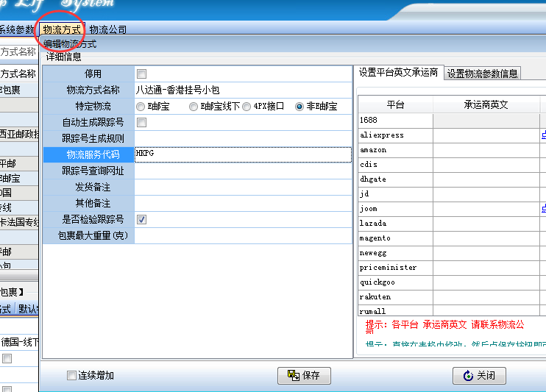This screenshot has width=546, height=392.
Task: Click the 物流方式名称 input field
Action: [x=243, y=90]
